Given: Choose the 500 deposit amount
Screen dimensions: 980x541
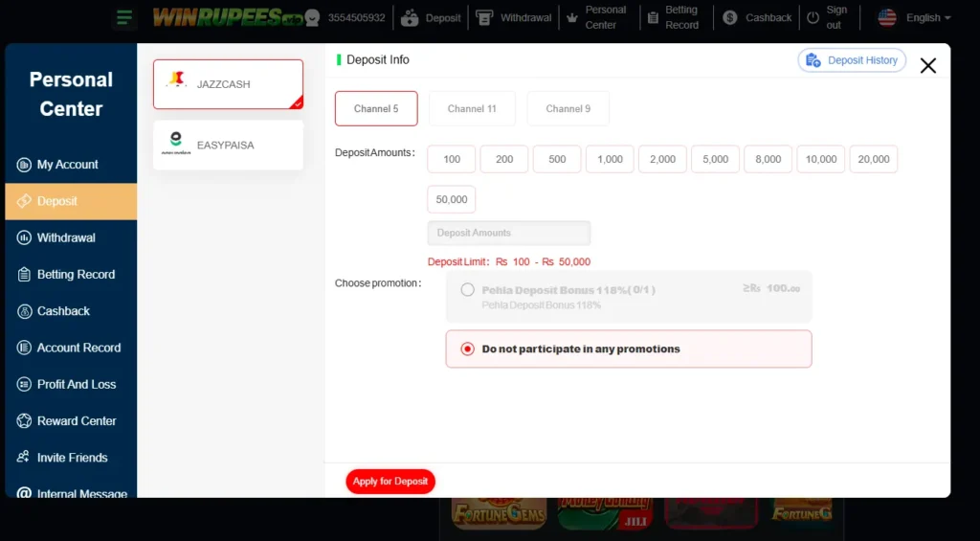Looking at the screenshot, I should 557,160.
